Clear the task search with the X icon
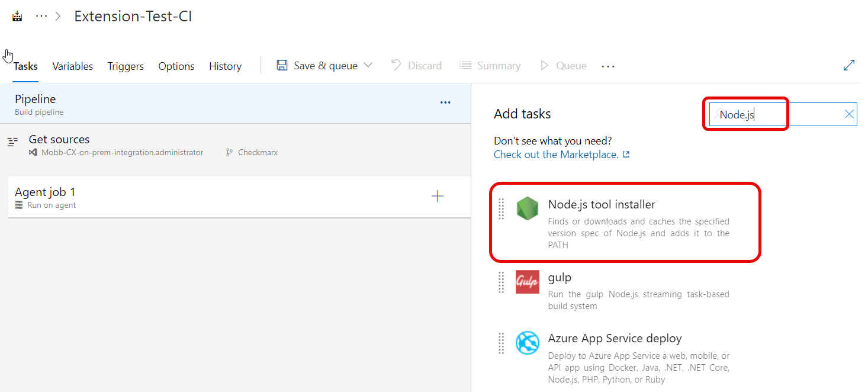868x392 pixels. (849, 114)
